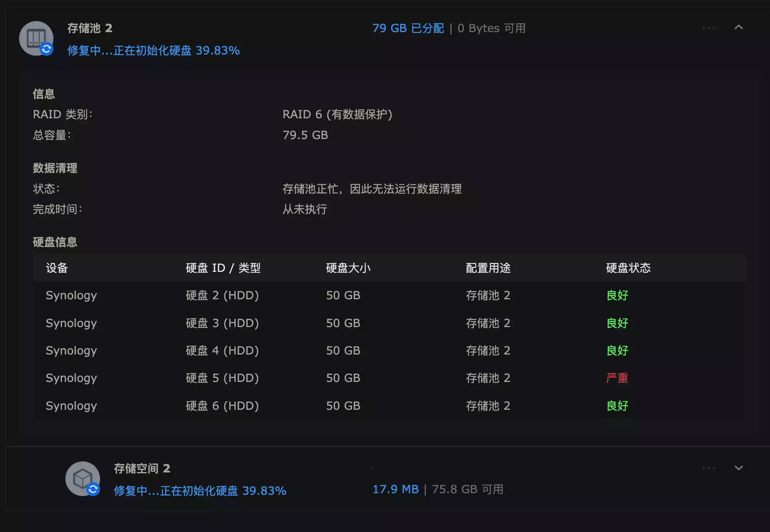Click the Storage Pool 2 drive icon
Viewport: 770px width, 532px height.
[35, 37]
